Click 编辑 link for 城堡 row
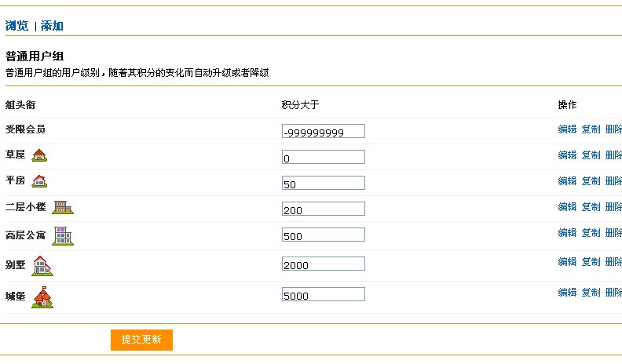This screenshot has height=364, width=622. pos(567,293)
